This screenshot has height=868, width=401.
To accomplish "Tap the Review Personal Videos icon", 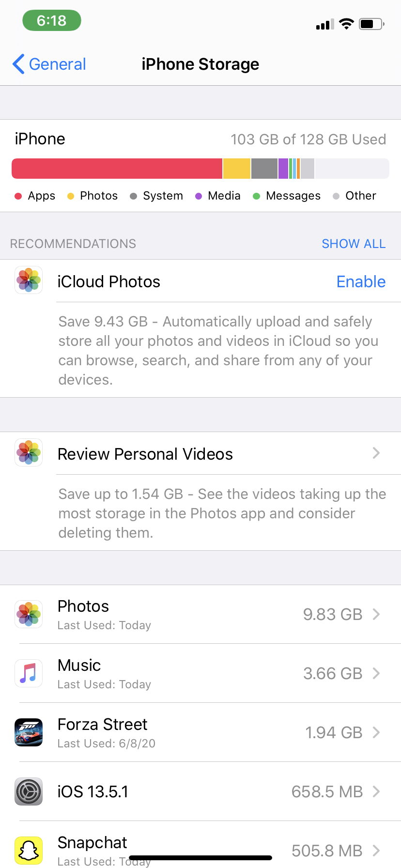I will click(29, 452).
